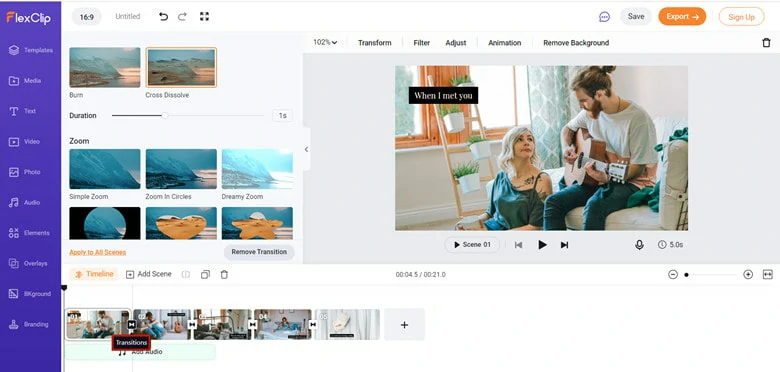780x372 pixels.
Task: Select the Zoom In Circles transition
Action: pyautogui.click(x=181, y=169)
